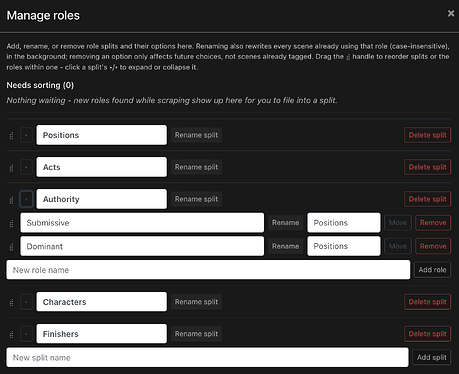Delete the Finishers split
Viewport: 459px width, 374px height.
click(x=427, y=334)
